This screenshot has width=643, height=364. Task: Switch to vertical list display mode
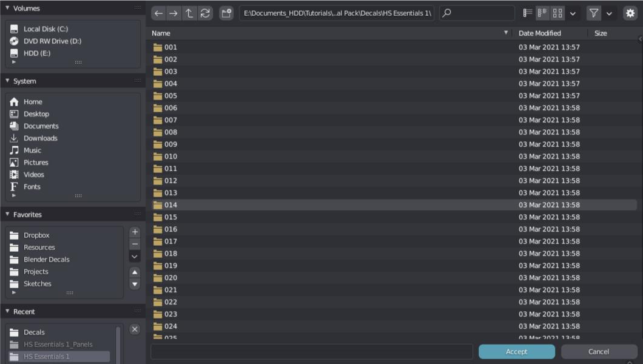click(x=528, y=13)
